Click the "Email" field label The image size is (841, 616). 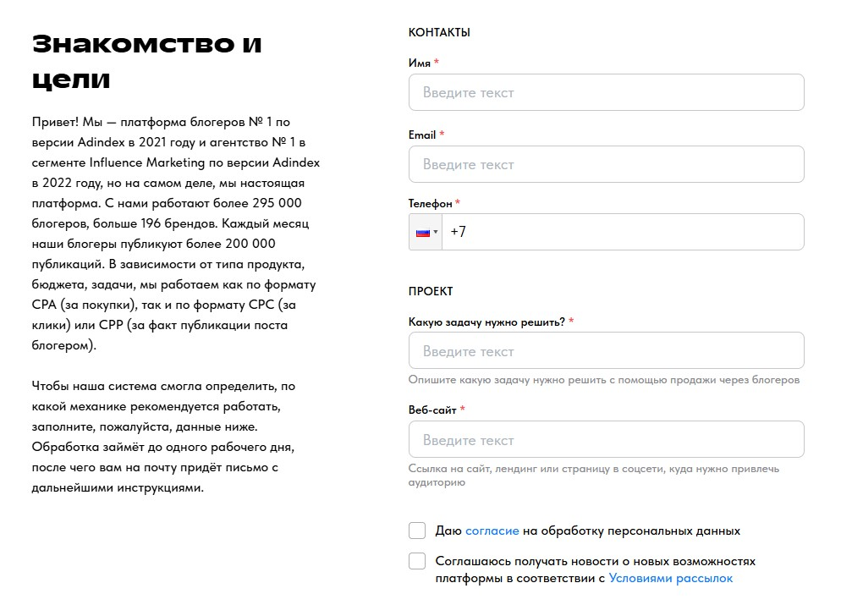tap(422, 135)
